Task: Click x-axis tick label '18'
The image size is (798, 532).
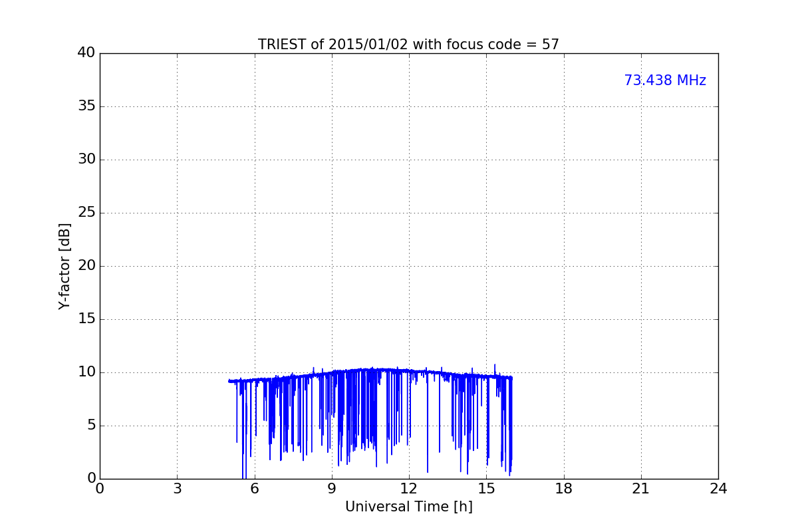Action: click(x=564, y=489)
